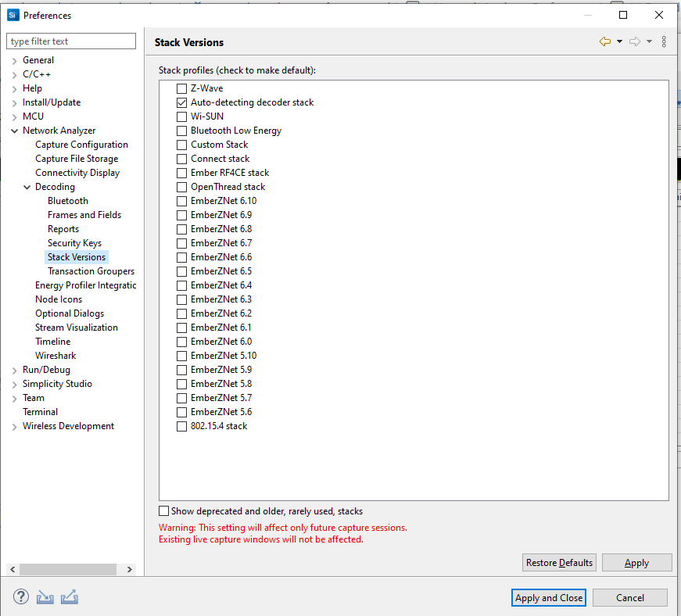Viewport: 681px width, 616px height.
Task: Open back history dropdown arrow
Action: click(x=620, y=41)
